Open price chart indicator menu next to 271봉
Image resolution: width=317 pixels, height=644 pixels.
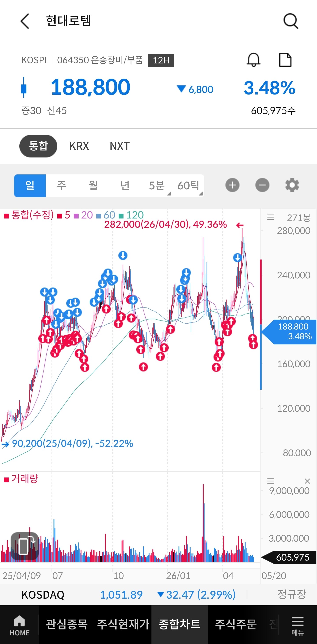271,217
